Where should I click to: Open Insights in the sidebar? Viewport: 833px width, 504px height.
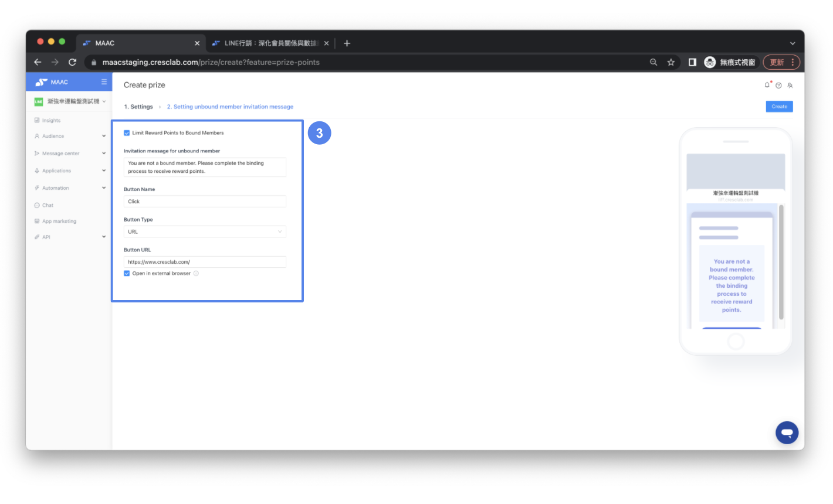51,121
